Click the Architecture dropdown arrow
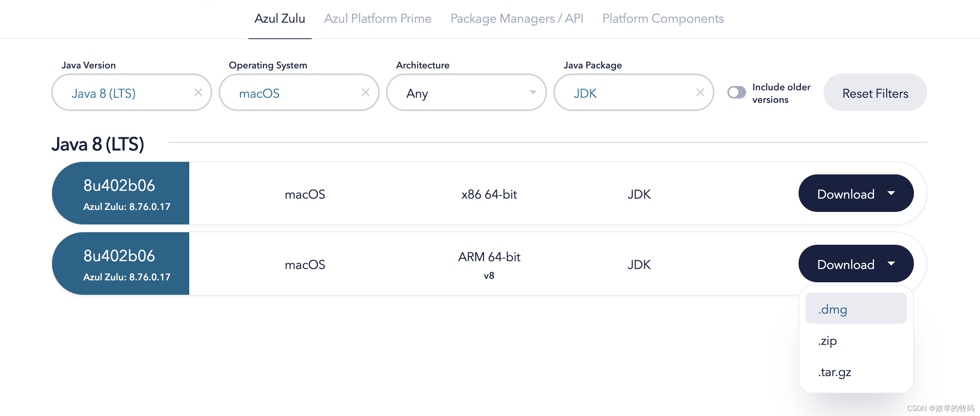Screen dimensions: 980x416 point(533,93)
